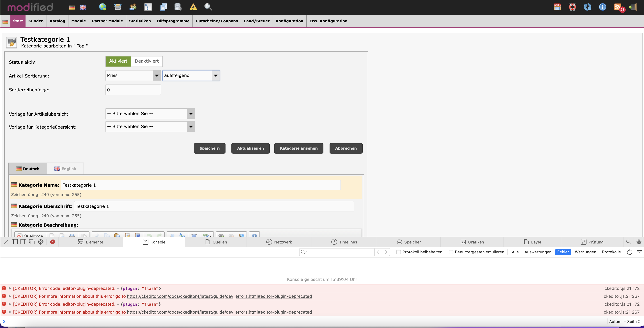Click the Speichern button
This screenshot has width=644, height=328.
(x=210, y=148)
